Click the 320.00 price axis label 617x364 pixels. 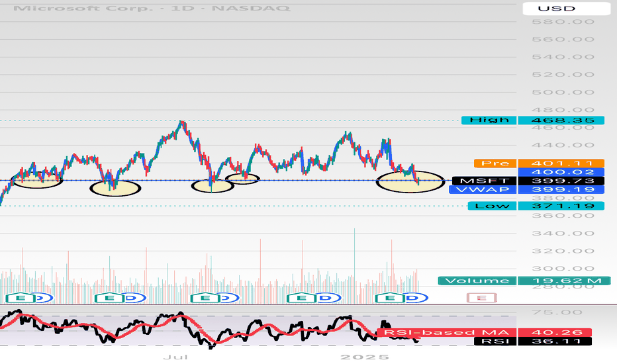563,251
